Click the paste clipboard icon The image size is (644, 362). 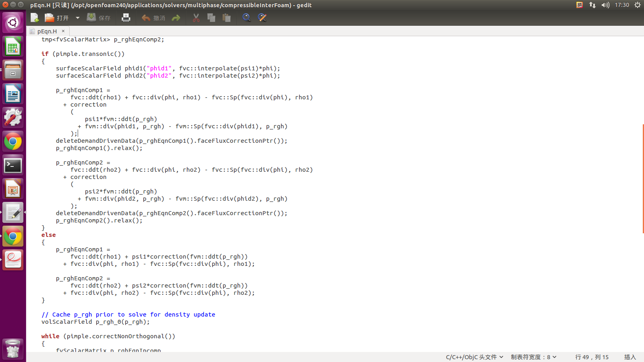coord(227,18)
